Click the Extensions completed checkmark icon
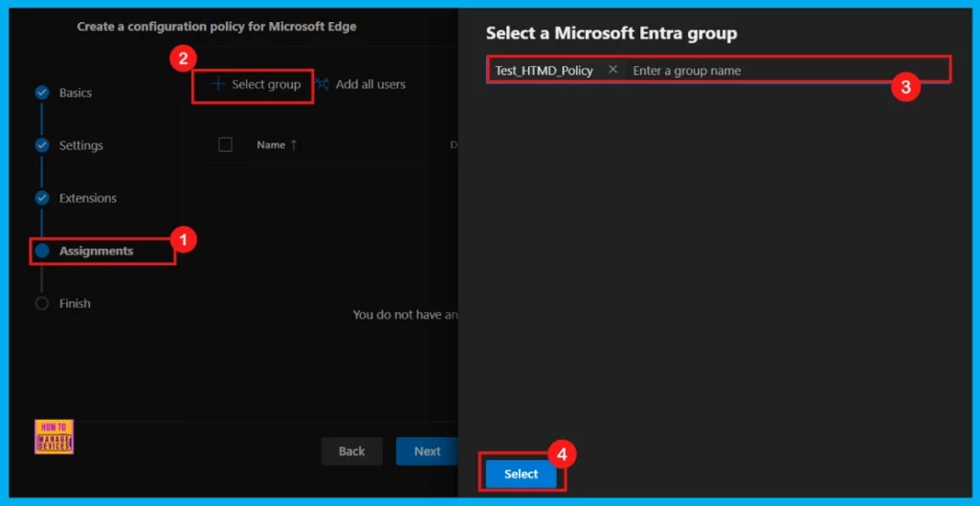This screenshot has height=506, width=980. pyautogui.click(x=42, y=198)
